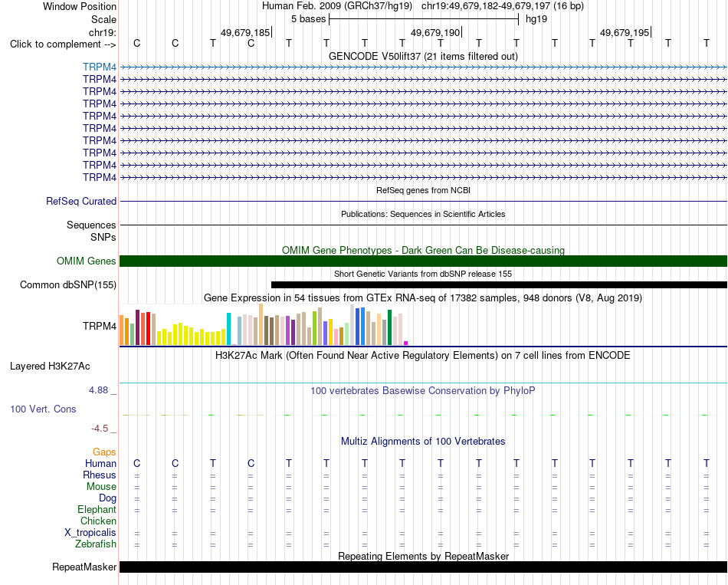This screenshot has width=728, height=585.
Task: Click the 49,679,185 coordinate marker
Action: (x=245, y=32)
